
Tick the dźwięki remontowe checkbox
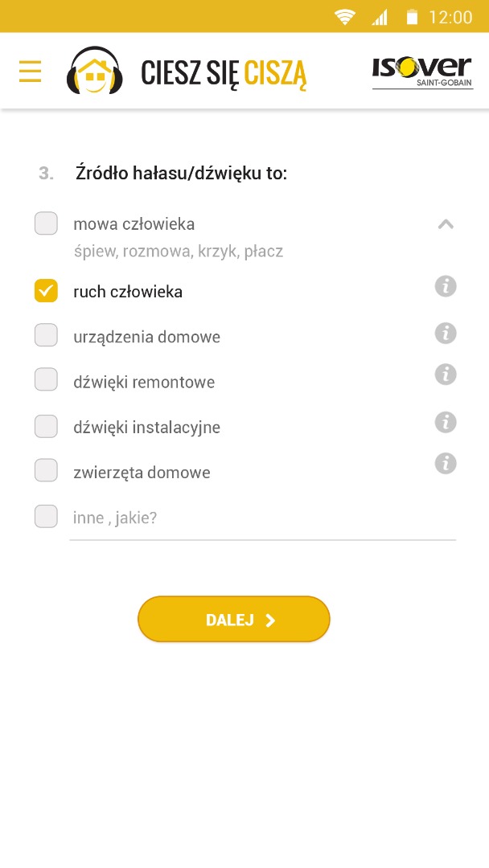pos(46,381)
